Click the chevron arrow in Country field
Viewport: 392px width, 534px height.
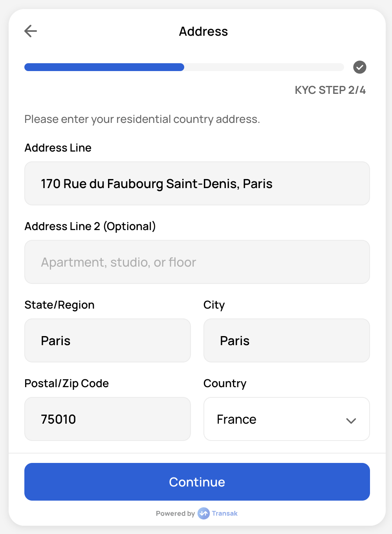point(351,421)
